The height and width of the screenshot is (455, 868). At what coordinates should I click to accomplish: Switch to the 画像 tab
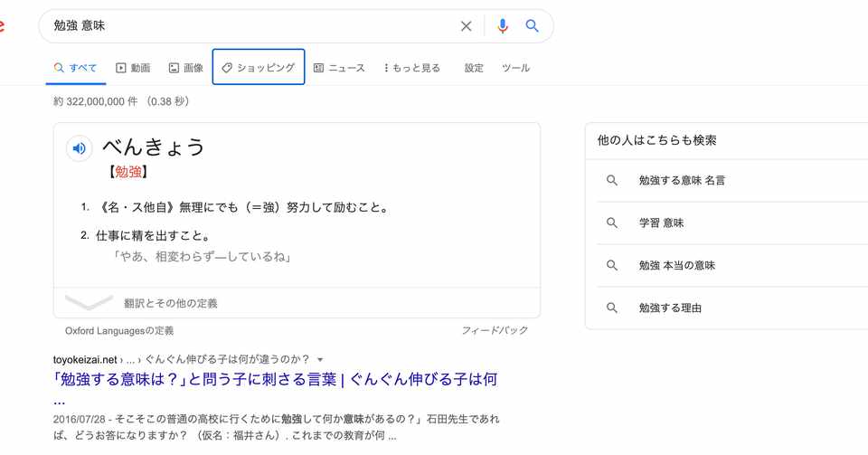click(x=186, y=68)
